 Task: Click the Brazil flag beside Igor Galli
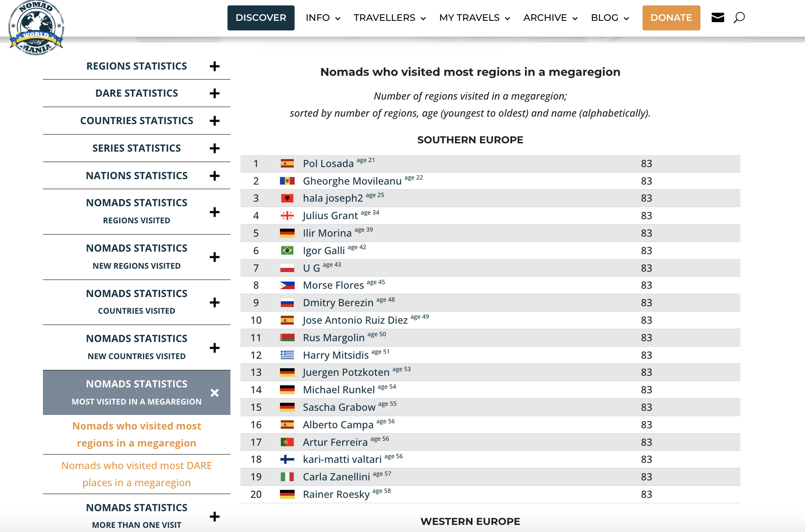(x=287, y=251)
